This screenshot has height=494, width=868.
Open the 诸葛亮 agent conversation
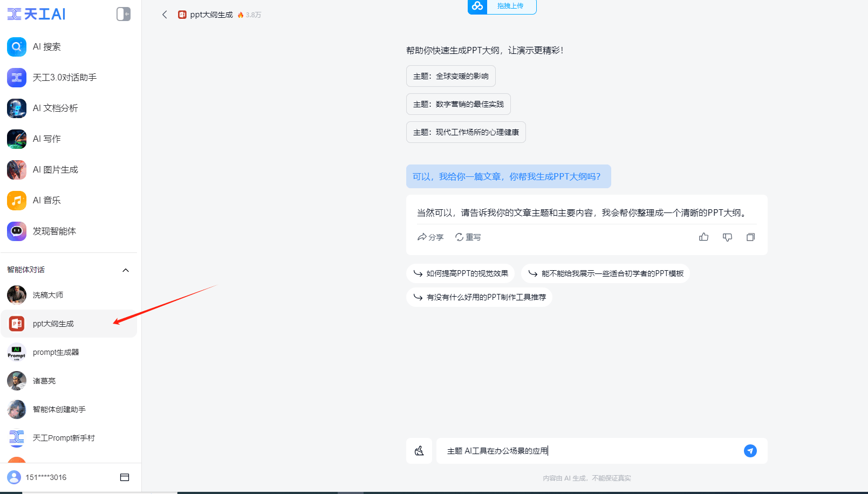[44, 380]
